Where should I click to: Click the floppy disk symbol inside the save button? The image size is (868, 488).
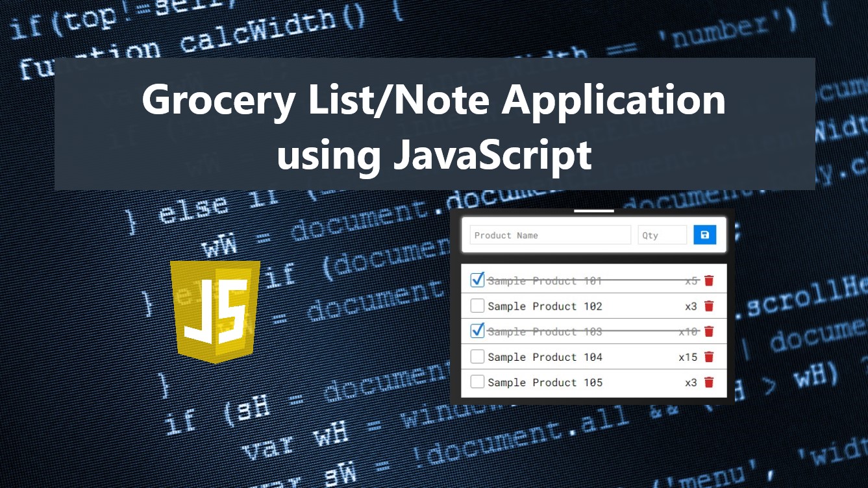click(705, 235)
